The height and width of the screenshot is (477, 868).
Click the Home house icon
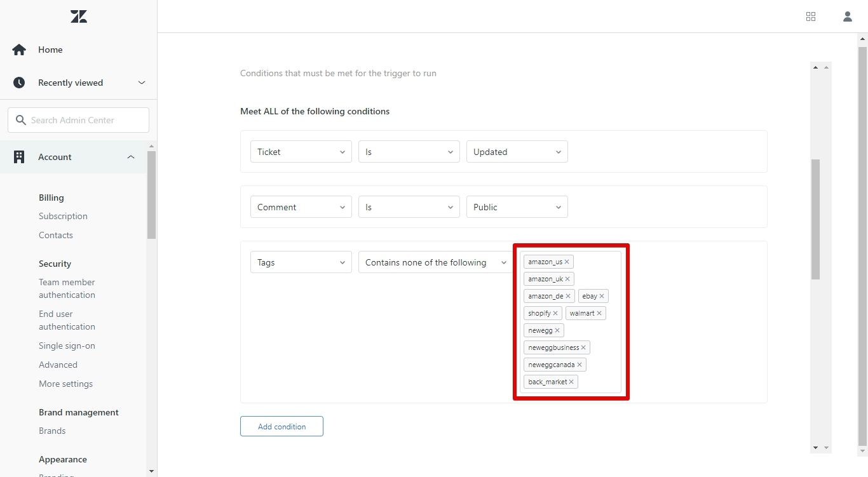tap(19, 50)
